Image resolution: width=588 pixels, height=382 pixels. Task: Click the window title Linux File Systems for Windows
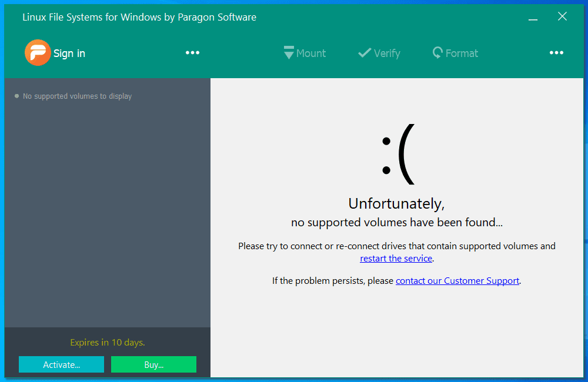click(139, 17)
